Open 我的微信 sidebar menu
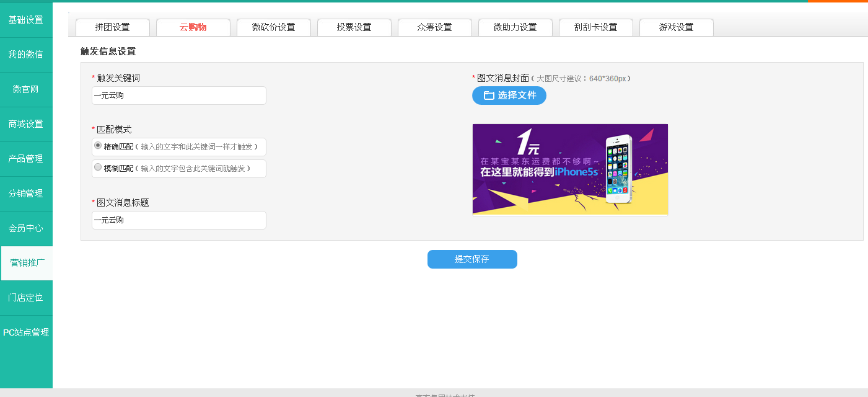The width and height of the screenshot is (868, 397). [26, 55]
